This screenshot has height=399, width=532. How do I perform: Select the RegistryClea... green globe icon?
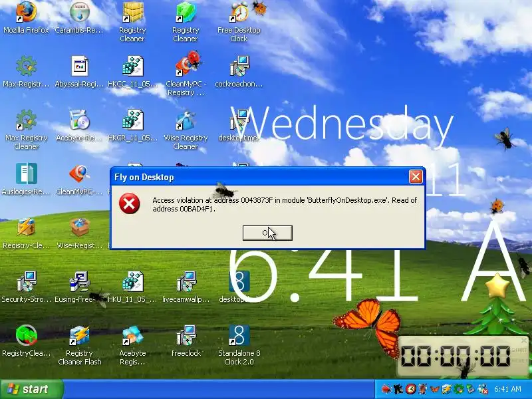tap(26, 340)
